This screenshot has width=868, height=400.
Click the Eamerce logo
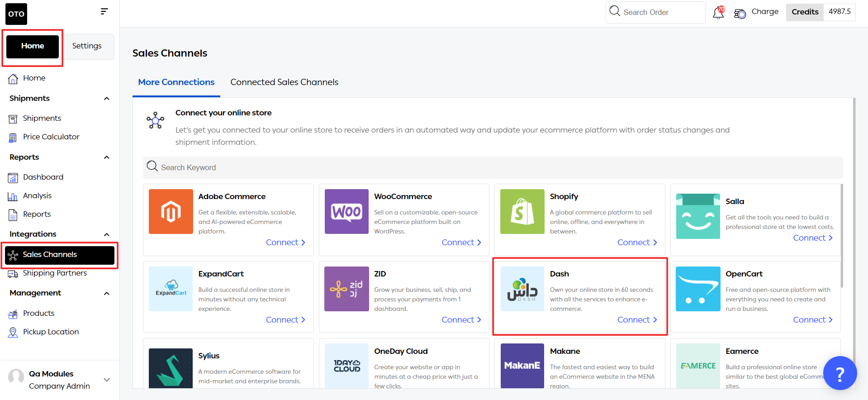pyautogui.click(x=698, y=366)
